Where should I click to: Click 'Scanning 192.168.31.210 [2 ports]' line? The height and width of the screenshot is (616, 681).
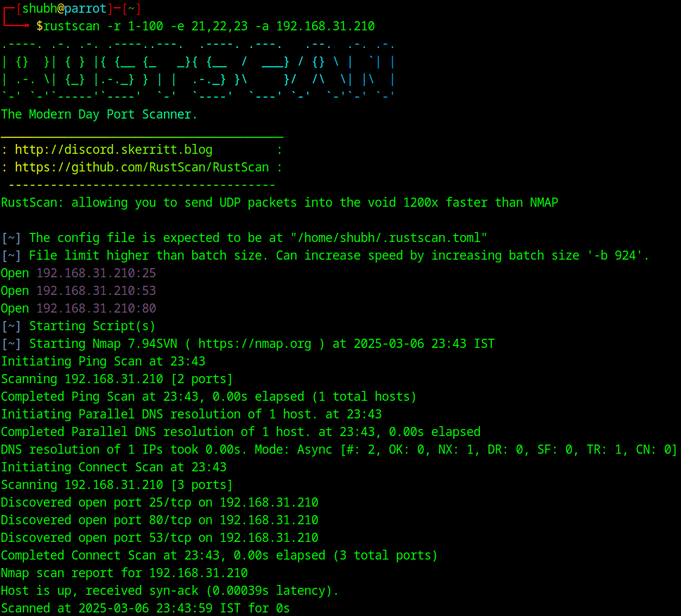pyautogui.click(x=117, y=379)
